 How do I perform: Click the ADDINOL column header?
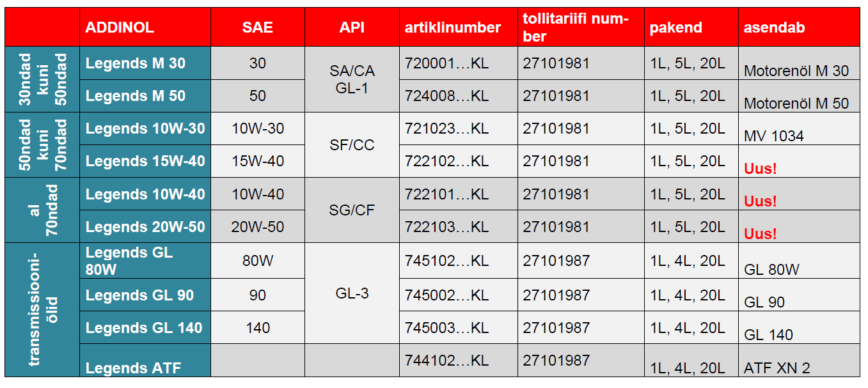tap(120, 27)
